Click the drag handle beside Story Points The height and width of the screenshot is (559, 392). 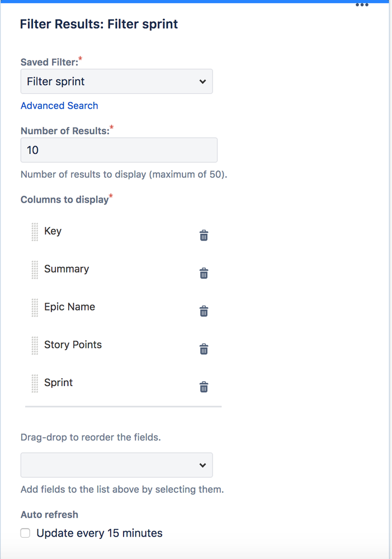pyautogui.click(x=34, y=345)
